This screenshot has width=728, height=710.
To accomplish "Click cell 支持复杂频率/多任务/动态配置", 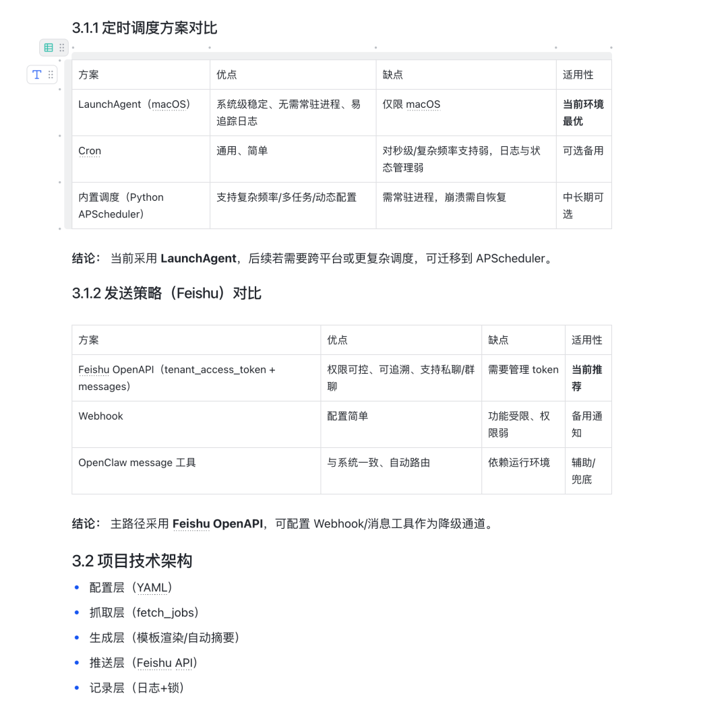I will [x=293, y=205].
